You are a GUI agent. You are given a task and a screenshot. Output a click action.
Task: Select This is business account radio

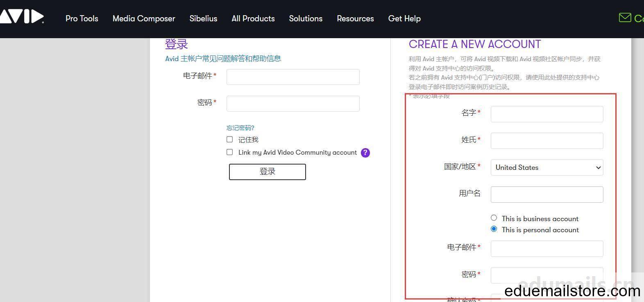point(494,218)
